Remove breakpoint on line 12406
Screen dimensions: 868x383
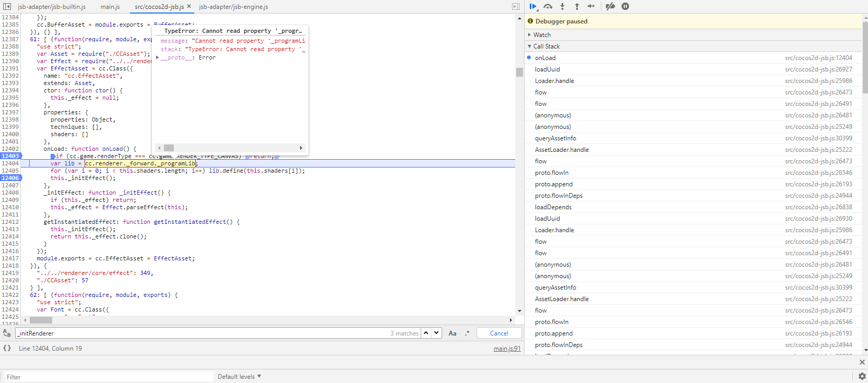point(10,178)
